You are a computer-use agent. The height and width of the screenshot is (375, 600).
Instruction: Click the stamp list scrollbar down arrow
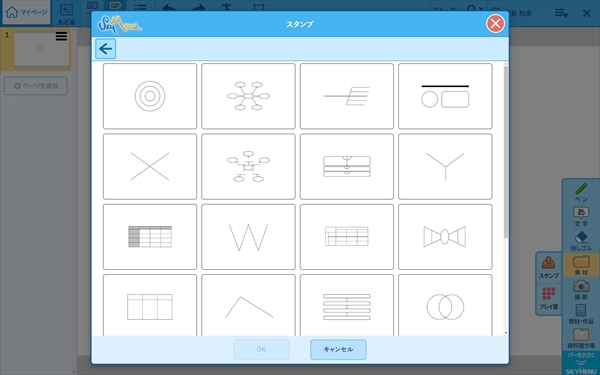pos(506,333)
